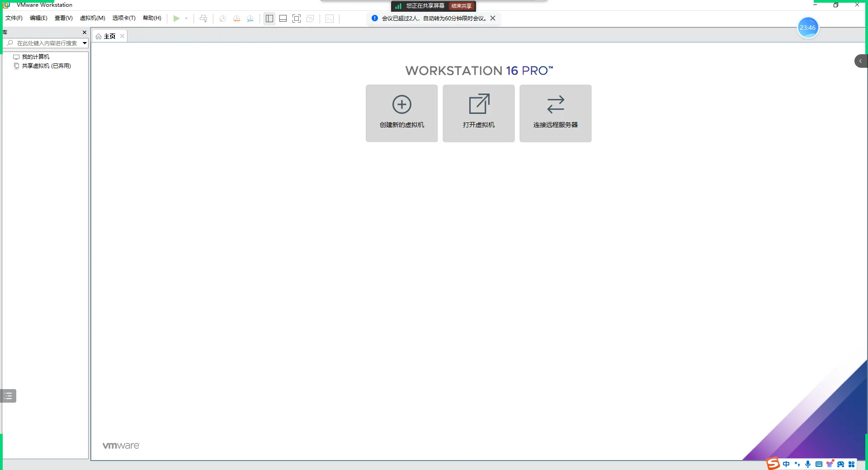The image size is (868, 470).
Task: Click the green power-on play icon
Action: point(176,19)
